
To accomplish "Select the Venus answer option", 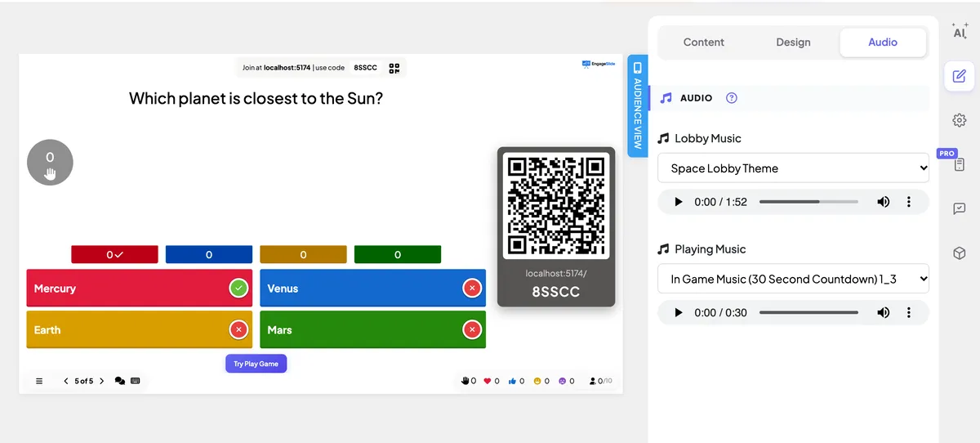I will click(x=373, y=289).
